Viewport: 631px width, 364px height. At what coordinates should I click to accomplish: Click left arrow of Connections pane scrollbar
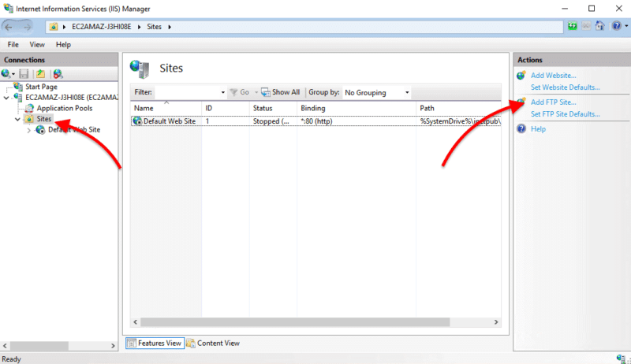[5, 346]
